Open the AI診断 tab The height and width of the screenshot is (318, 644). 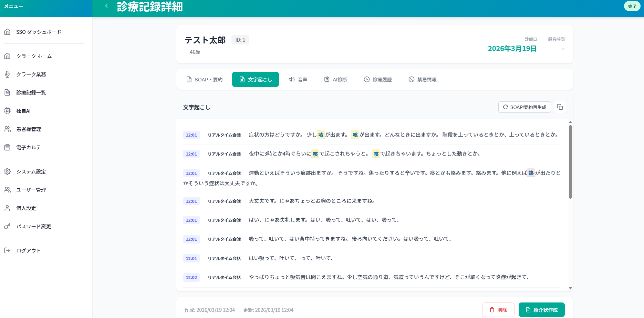(335, 79)
